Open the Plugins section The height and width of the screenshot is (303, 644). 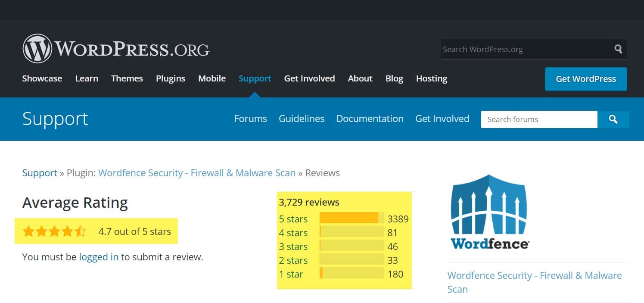(171, 78)
